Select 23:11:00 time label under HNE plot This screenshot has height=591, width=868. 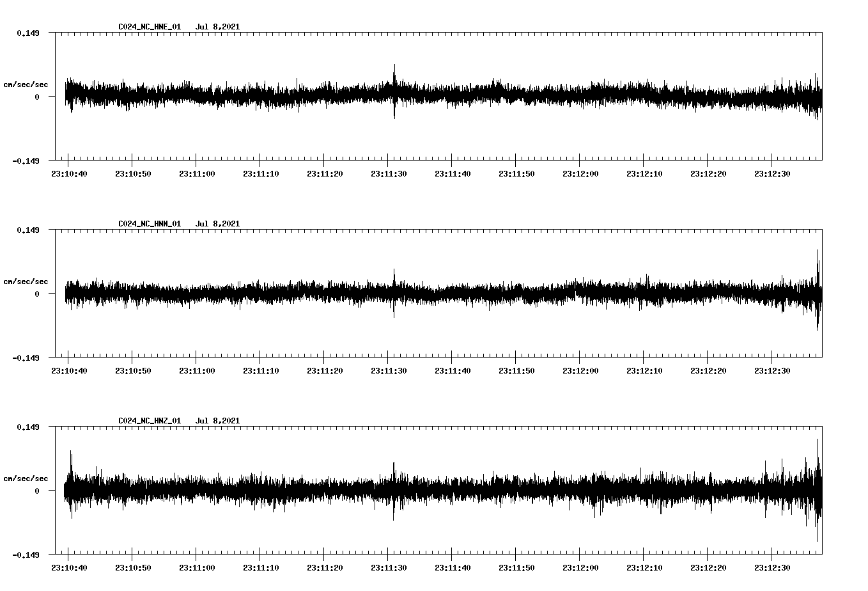tap(197, 174)
